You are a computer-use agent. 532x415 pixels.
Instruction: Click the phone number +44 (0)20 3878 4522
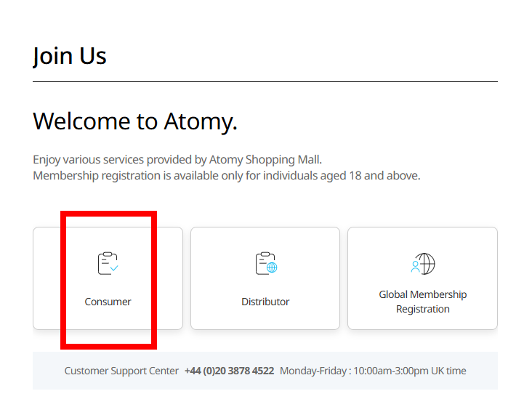tap(229, 371)
